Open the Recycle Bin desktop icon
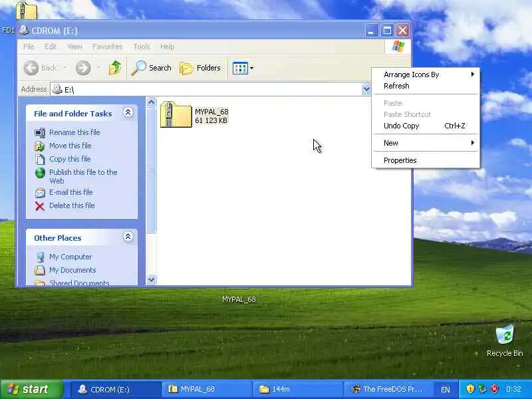Screen dimensions: 532x399 pos(505,334)
